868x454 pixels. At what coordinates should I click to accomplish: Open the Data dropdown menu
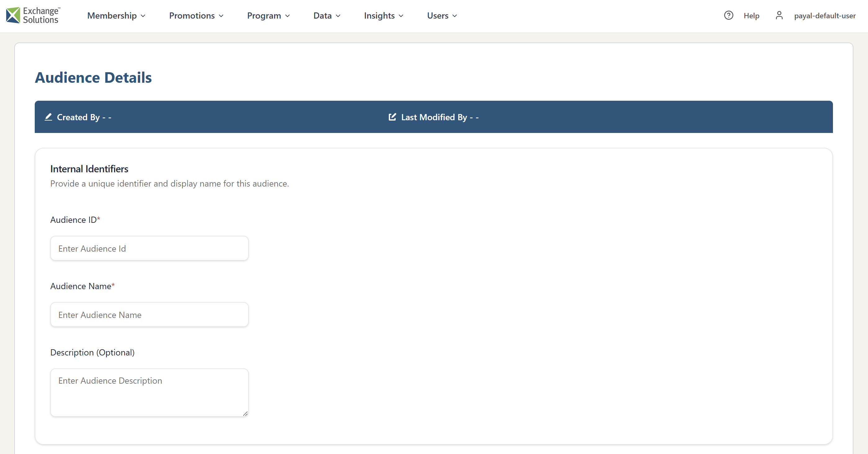click(x=327, y=16)
